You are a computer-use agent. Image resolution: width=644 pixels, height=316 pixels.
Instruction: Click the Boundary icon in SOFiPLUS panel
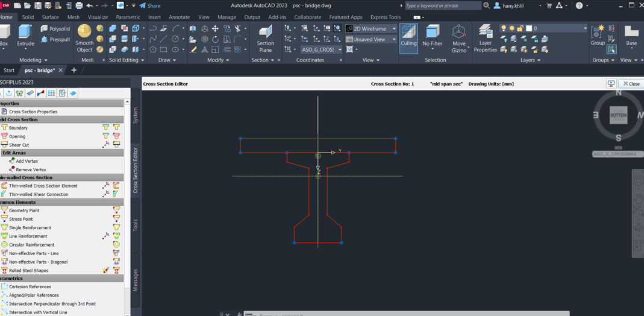coord(4,128)
